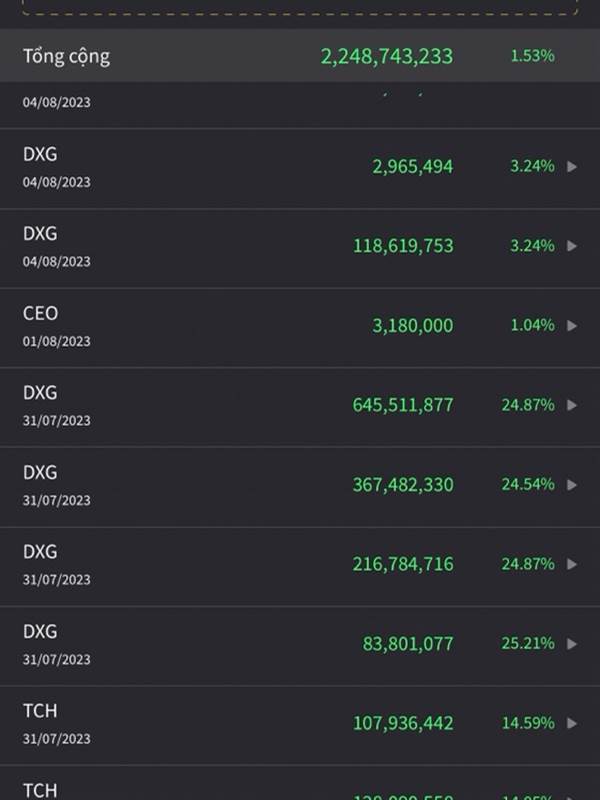Image resolution: width=600 pixels, height=800 pixels.
Task: Click the 645,511,877 profit value
Action: tap(402, 405)
